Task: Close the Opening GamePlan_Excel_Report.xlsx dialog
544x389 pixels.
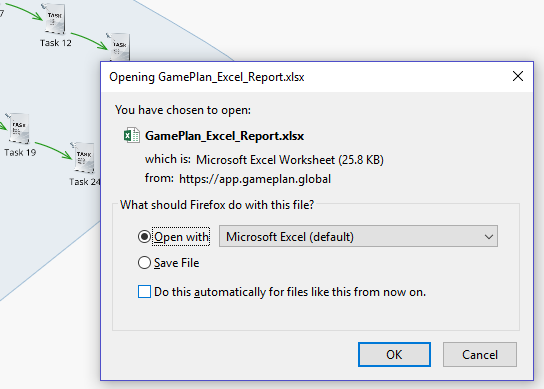Action: [518, 76]
